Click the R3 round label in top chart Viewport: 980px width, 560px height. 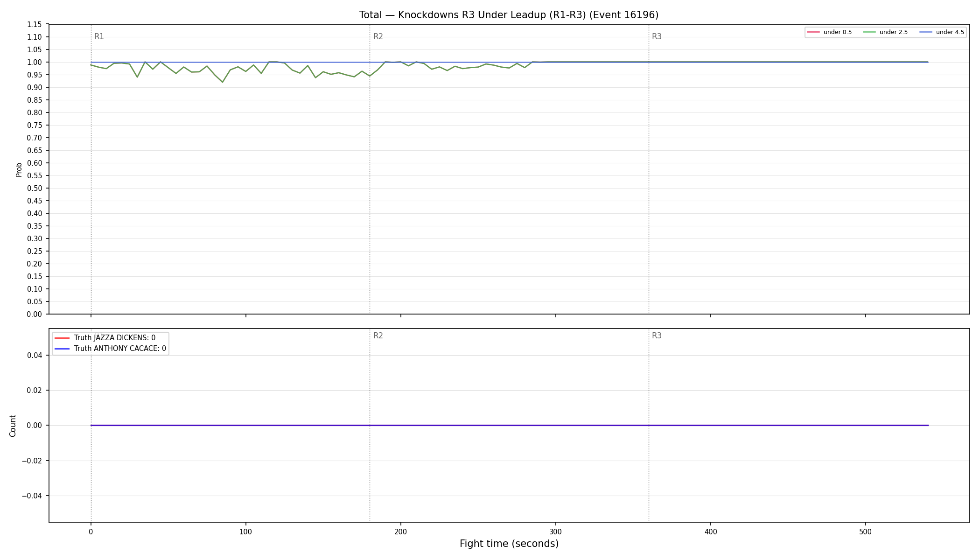coord(657,37)
